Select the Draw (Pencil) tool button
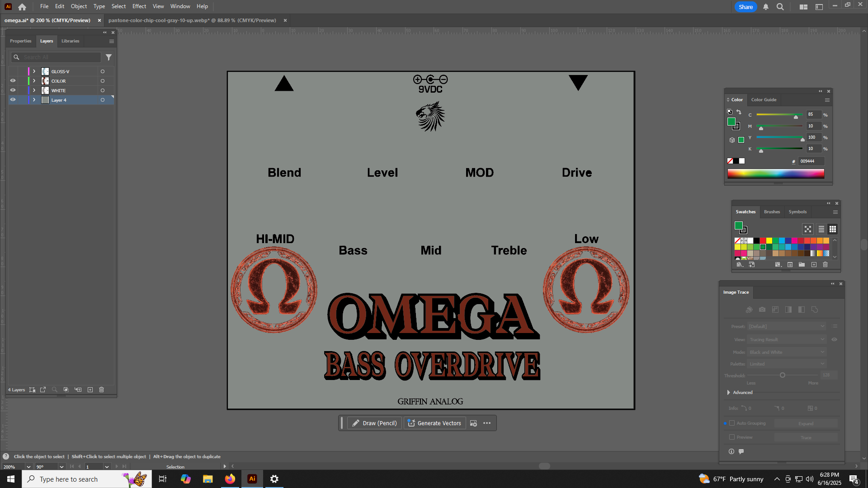This screenshot has width=868, height=488. 374,423
